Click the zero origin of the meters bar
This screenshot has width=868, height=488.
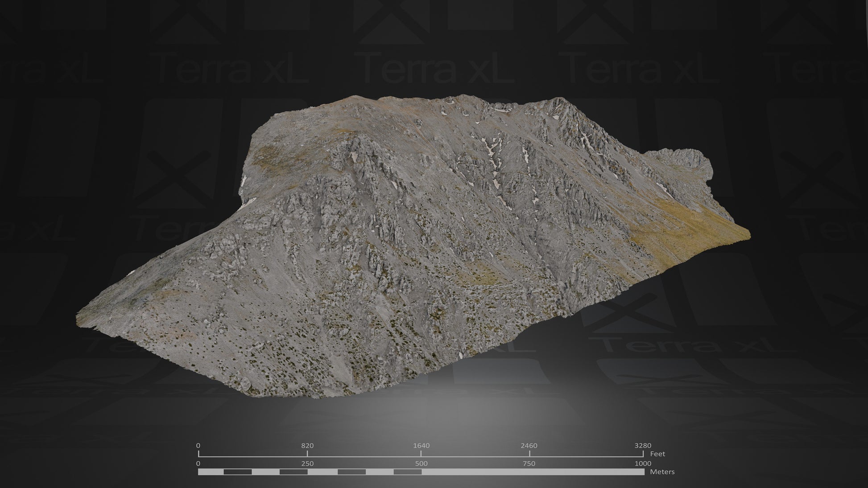(199, 463)
